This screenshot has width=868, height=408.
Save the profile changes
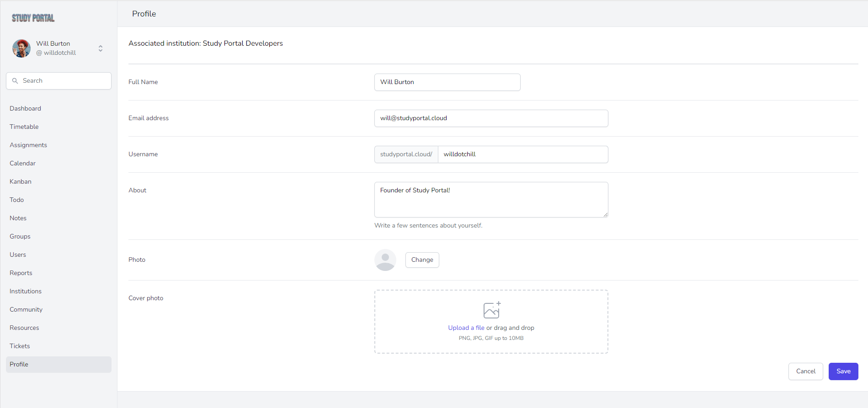click(843, 371)
